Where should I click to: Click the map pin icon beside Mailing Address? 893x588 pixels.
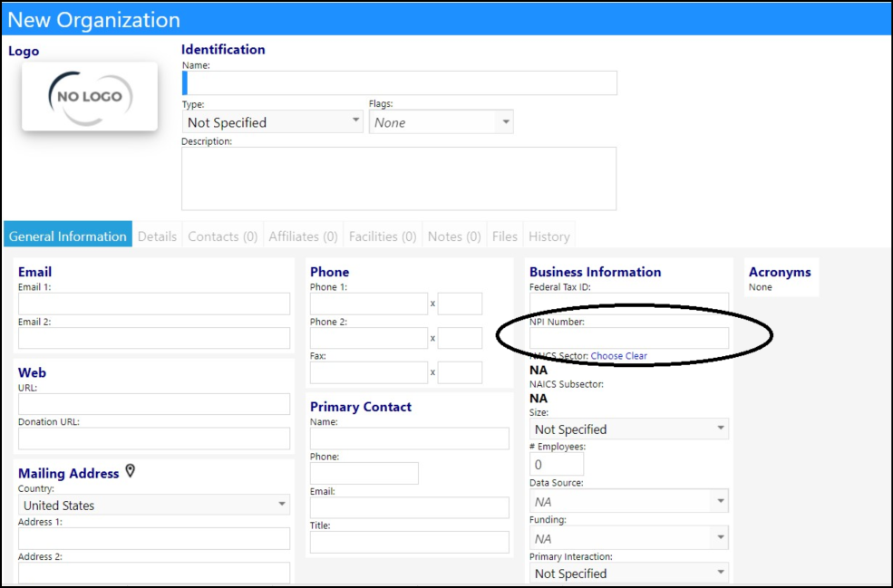131,471
